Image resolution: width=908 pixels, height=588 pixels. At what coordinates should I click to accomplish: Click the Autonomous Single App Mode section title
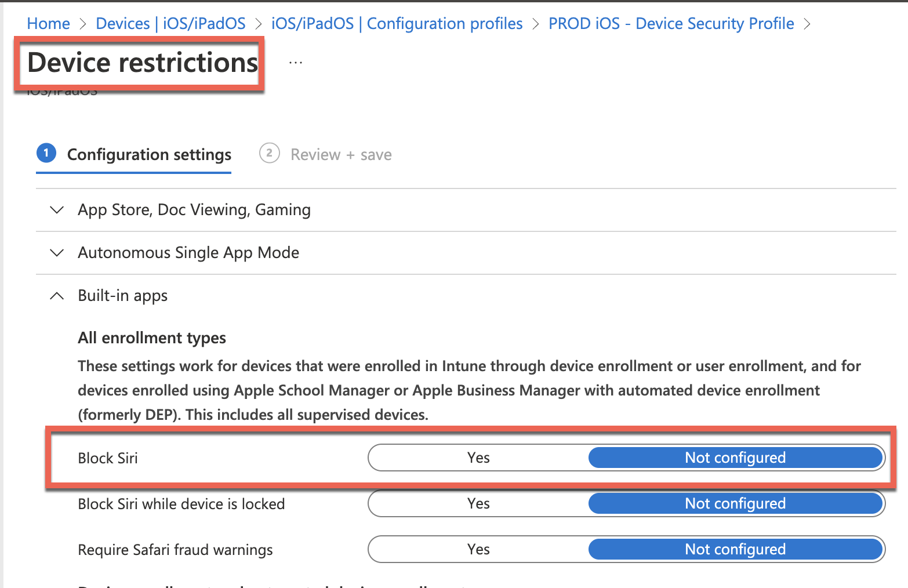188,253
